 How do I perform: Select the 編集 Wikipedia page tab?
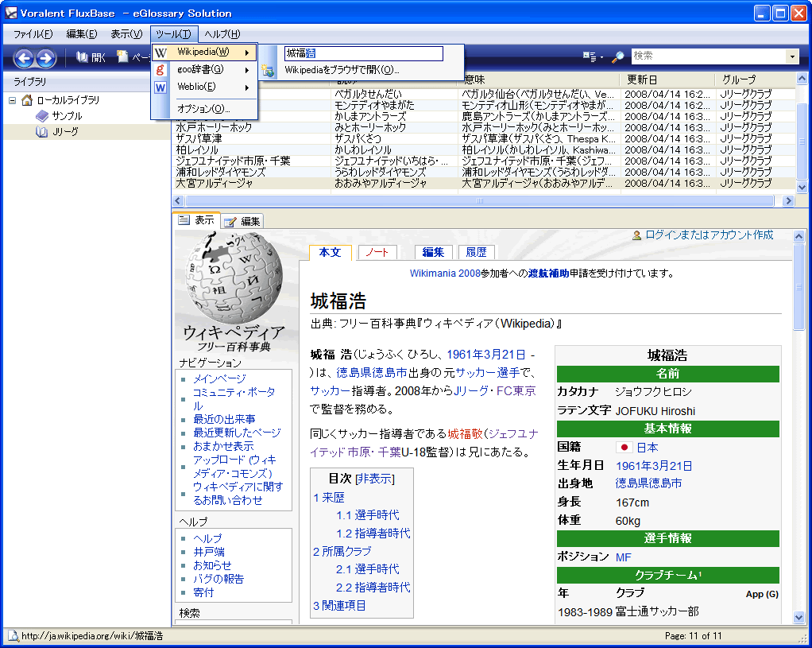pyautogui.click(x=433, y=253)
